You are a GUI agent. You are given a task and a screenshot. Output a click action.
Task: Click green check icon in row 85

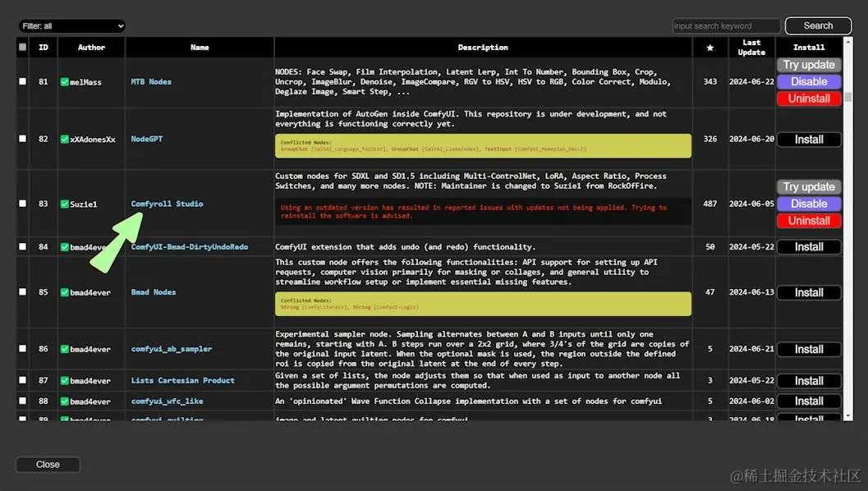65,292
